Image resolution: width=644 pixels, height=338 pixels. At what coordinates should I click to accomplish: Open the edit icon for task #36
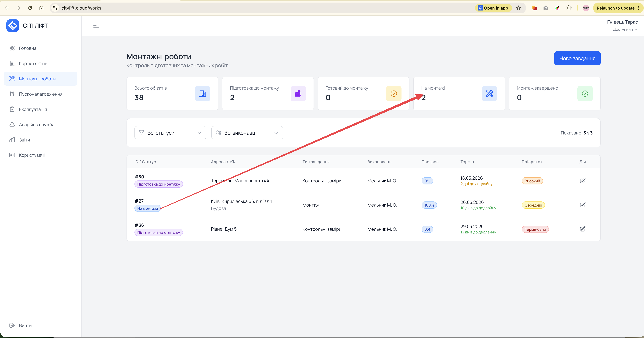tap(582, 229)
